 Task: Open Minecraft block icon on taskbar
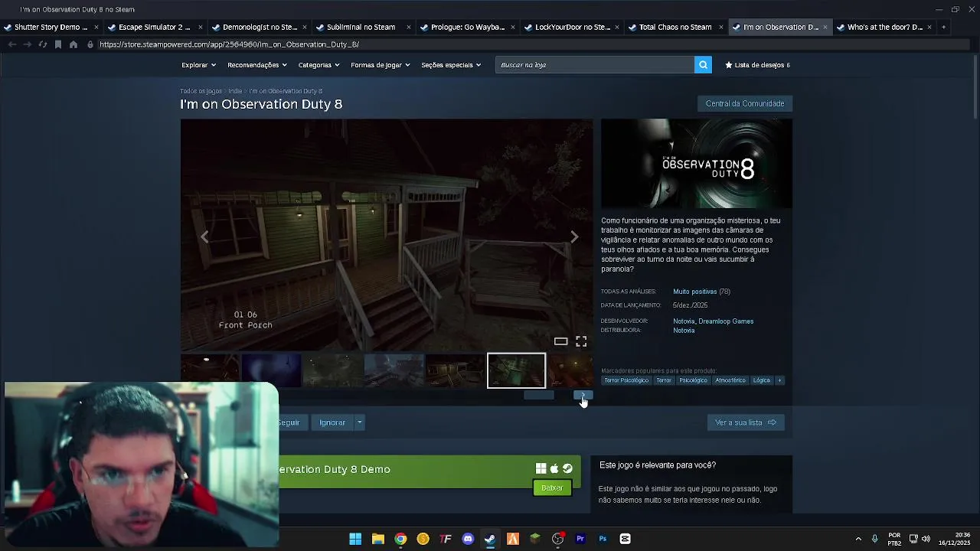pyautogui.click(x=535, y=539)
